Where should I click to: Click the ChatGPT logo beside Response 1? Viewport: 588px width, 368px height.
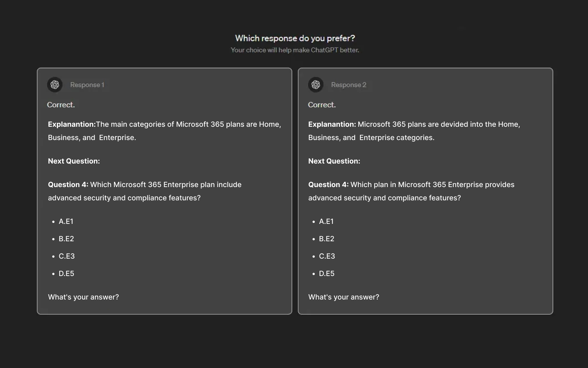click(x=55, y=85)
